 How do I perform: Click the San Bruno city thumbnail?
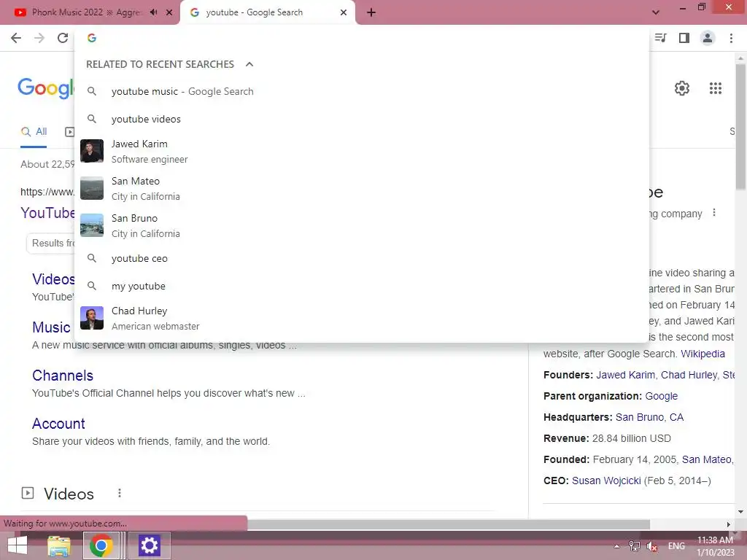click(x=92, y=225)
